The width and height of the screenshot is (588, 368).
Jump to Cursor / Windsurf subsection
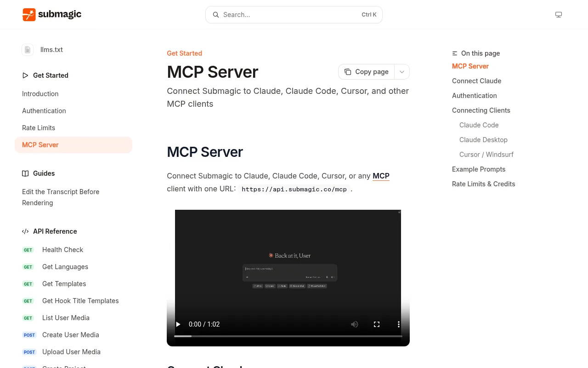point(486,155)
